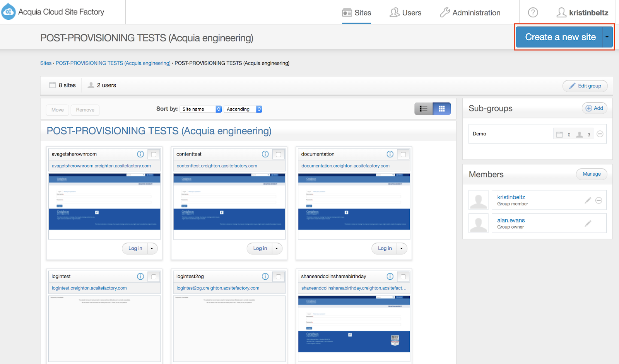619x364 pixels.
Task: Select the logintest site checkbox
Action: point(154,277)
